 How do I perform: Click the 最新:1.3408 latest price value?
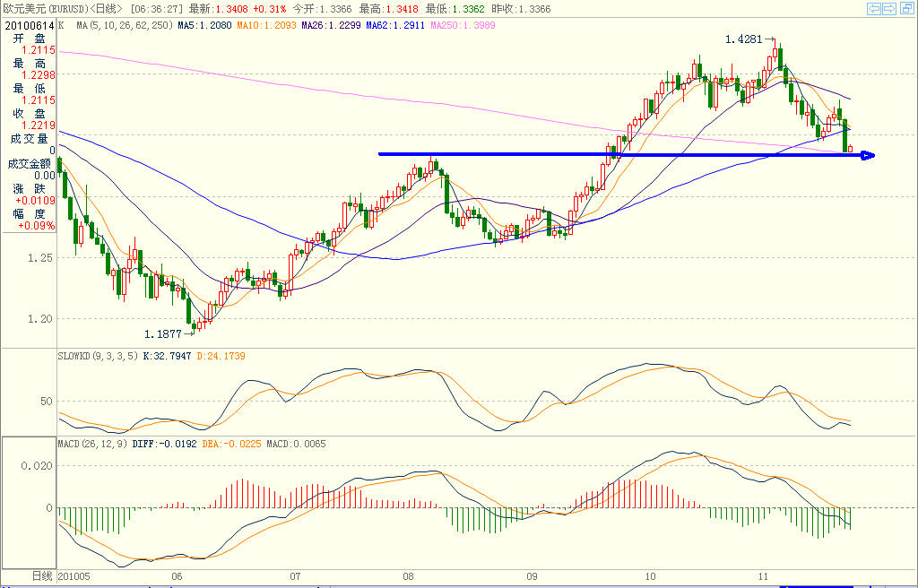tap(219, 9)
